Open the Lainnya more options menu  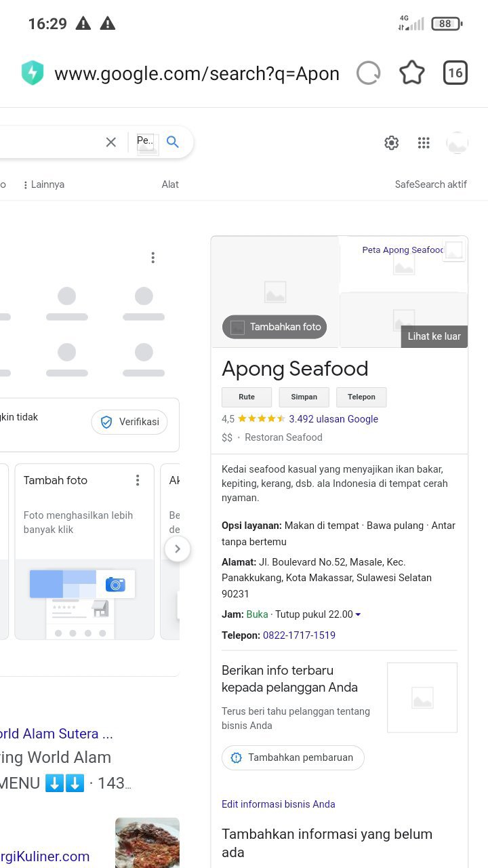43,184
